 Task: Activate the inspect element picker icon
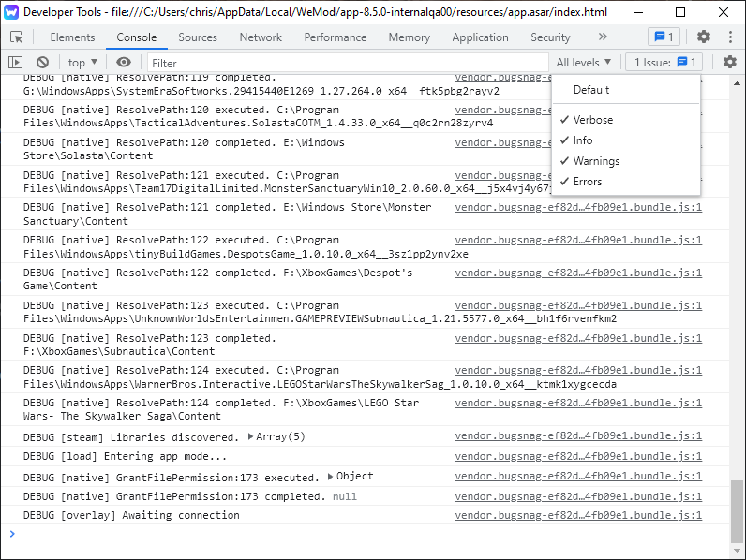click(16, 37)
